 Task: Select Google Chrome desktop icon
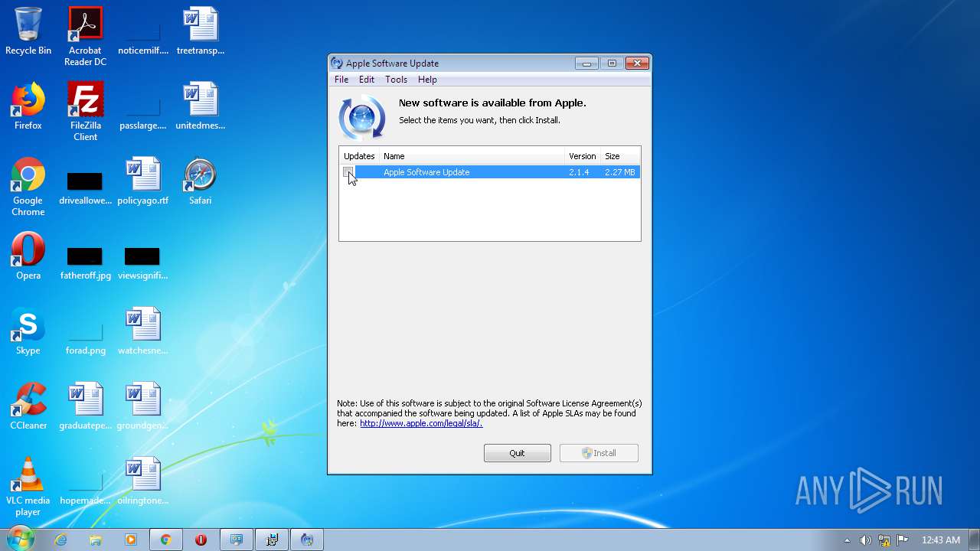(x=28, y=186)
